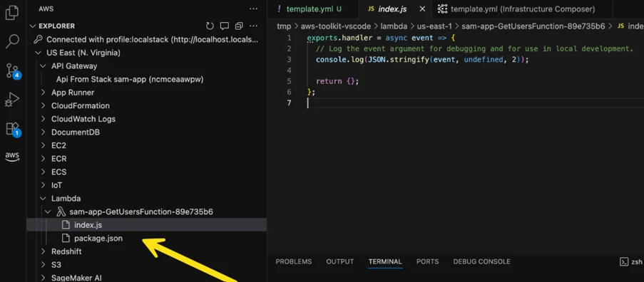This screenshot has height=282, width=644.
Task: Open the PORTS panel tab
Action: coord(428,261)
